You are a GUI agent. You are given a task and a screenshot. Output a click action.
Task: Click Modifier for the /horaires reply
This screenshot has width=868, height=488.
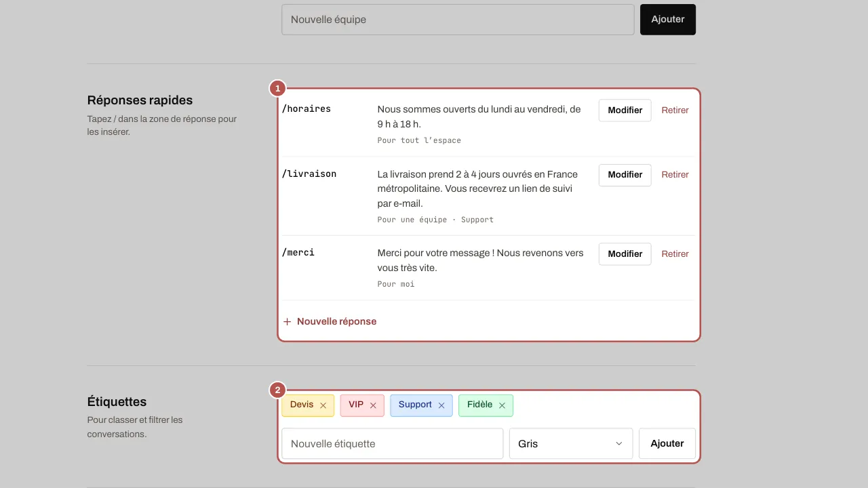click(625, 110)
